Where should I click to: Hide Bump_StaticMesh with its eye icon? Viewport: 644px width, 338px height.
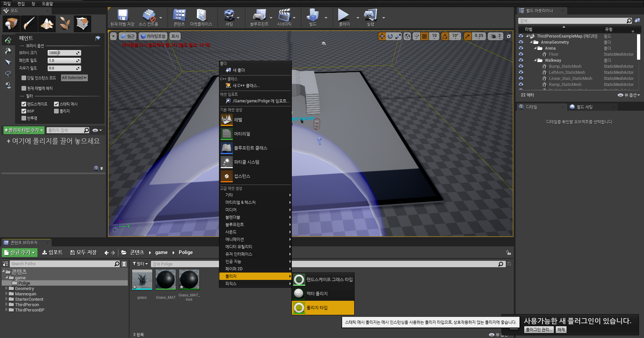pyautogui.click(x=521, y=66)
